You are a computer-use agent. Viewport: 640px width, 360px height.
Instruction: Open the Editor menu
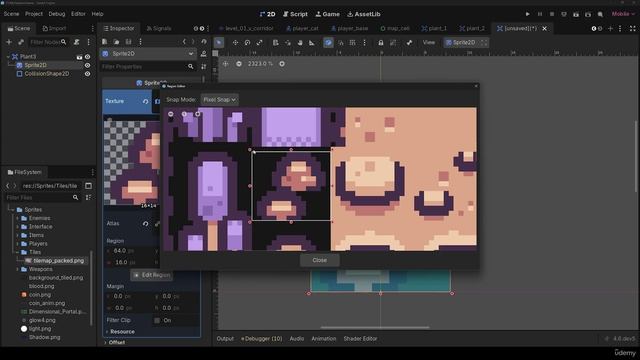click(x=78, y=14)
